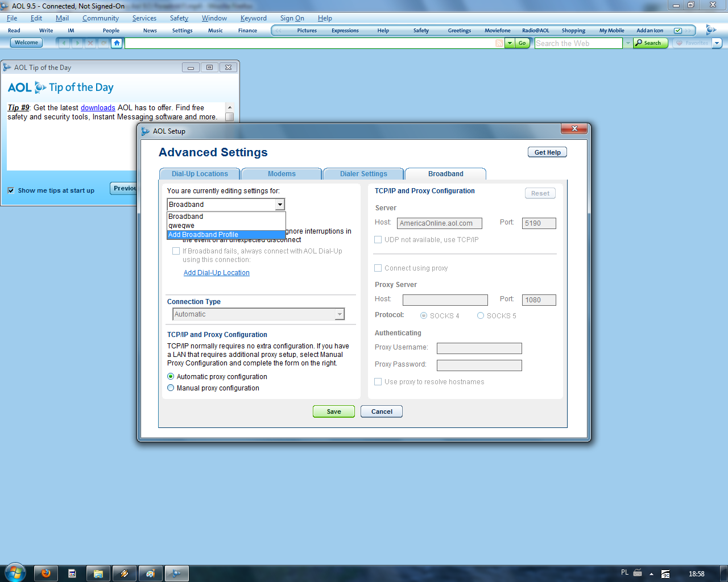Open the Dialer Settings tab
The width and height of the screenshot is (728, 582).
tap(363, 174)
